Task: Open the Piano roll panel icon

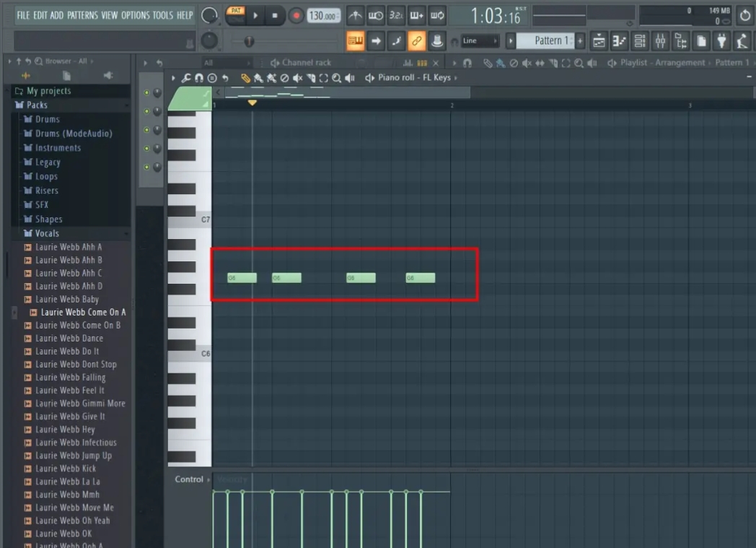Action: [618, 41]
